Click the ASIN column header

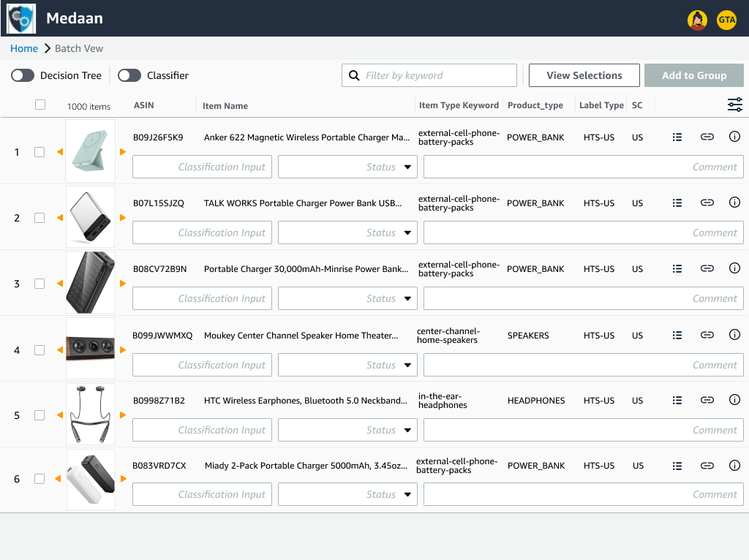(144, 105)
